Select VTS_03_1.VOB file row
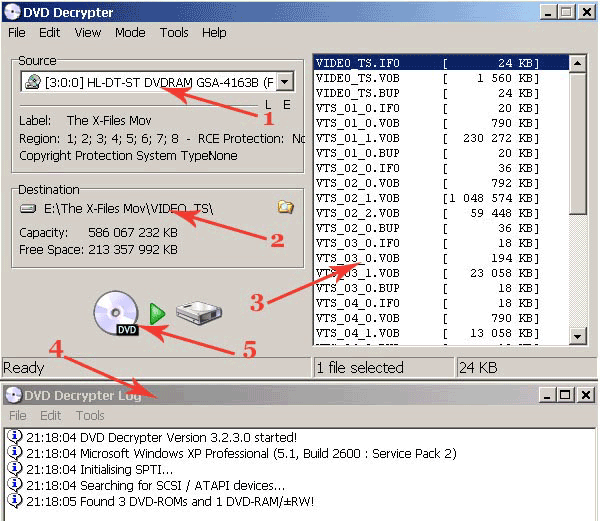Image resolution: width=600 pixels, height=521 pixels. tap(441, 273)
